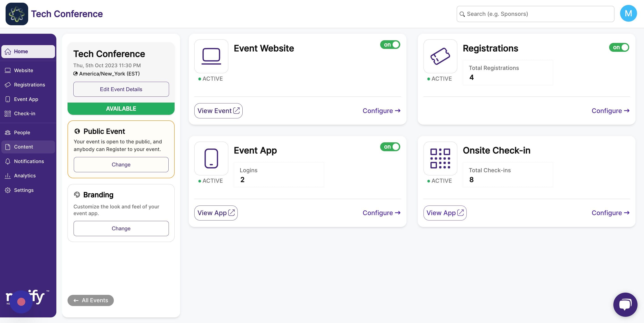Click the View Event button
The image size is (644, 323).
click(218, 111)
